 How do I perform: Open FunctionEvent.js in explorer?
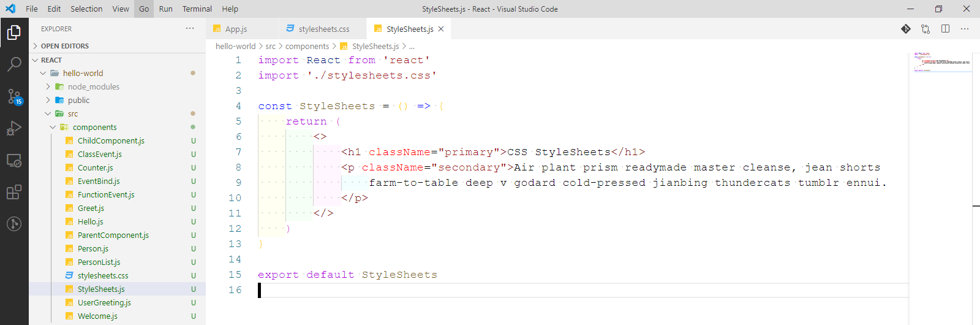point(106,194)
